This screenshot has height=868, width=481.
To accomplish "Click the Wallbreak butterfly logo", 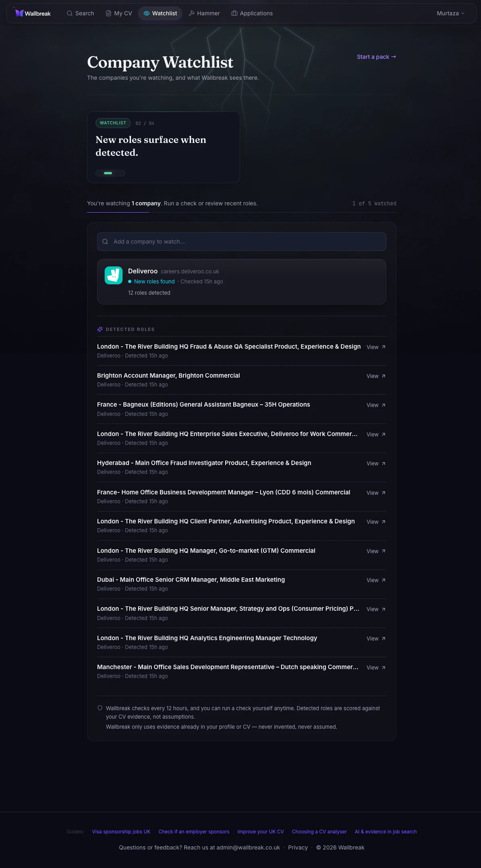I will (x=19, y=13).
